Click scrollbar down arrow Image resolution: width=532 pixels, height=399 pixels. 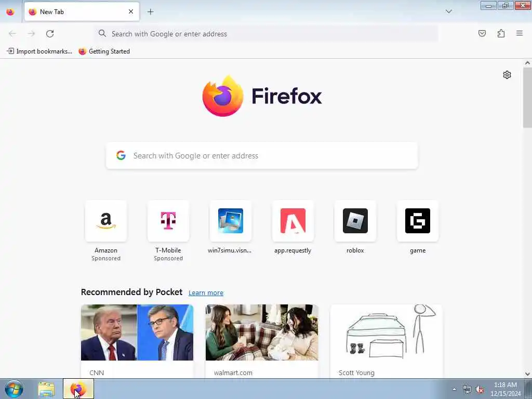pyautogui.click(x=527, y=374)
